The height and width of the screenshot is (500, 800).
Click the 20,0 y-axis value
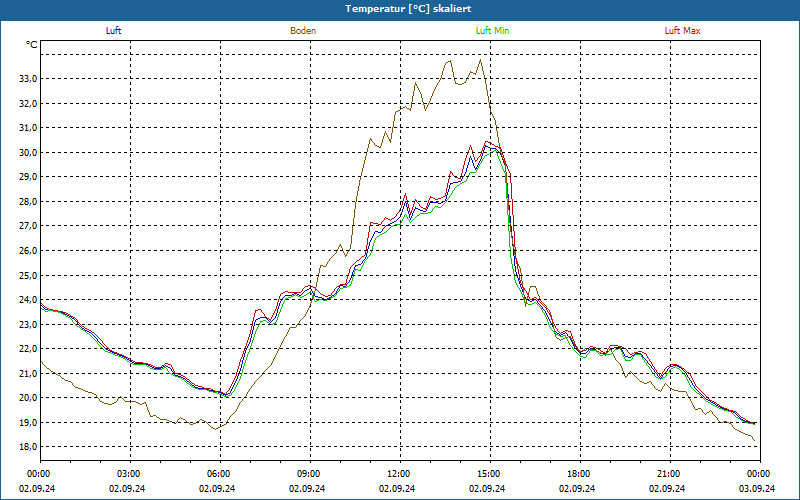[29, 398]
